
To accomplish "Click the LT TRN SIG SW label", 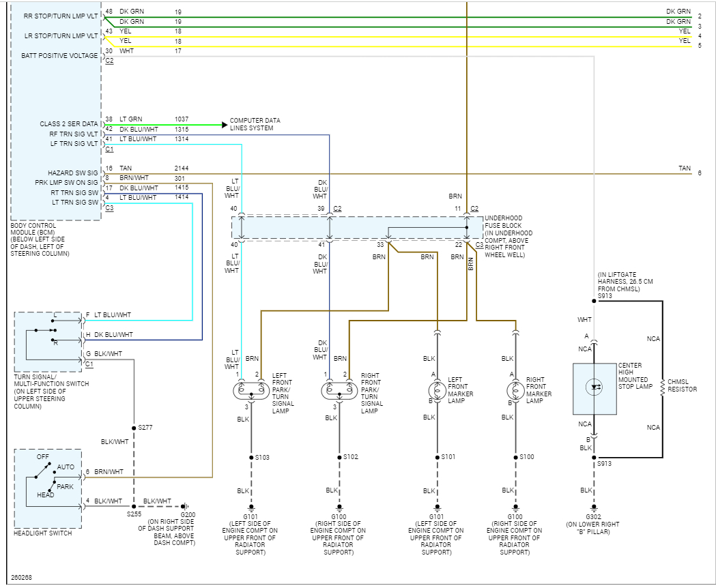I will click(x=75, y=202).
